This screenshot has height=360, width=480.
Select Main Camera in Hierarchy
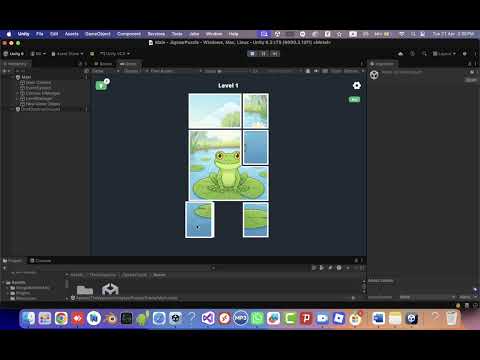tap(36, 82)
